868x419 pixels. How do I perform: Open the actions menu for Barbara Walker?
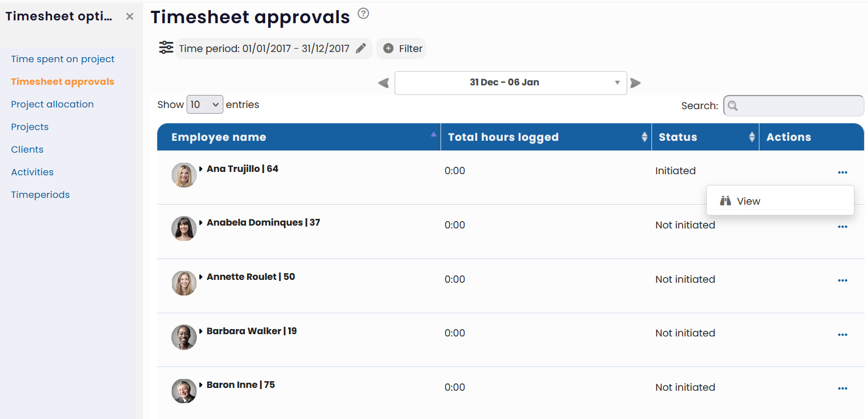(843, 334)
